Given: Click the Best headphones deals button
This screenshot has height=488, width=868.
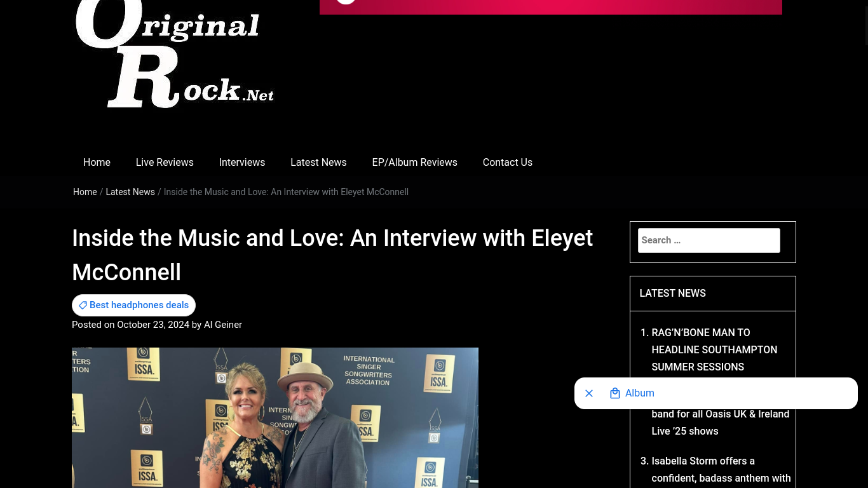Looking at the screenshot, I should 133,306.
